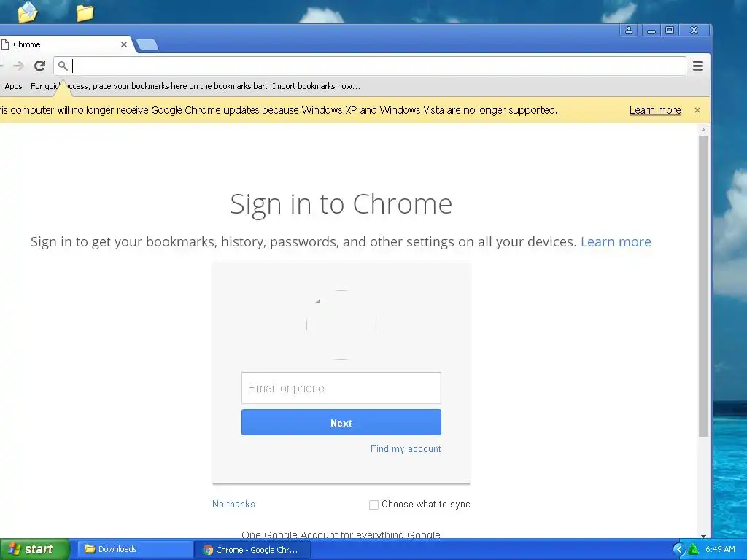This screenshot has width=747, height=560.
Task: Close the Chrome tab
Action: point(124,44)
